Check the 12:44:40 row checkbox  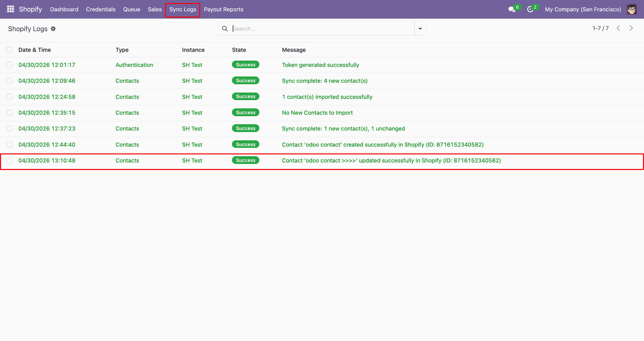coord(9,145)
